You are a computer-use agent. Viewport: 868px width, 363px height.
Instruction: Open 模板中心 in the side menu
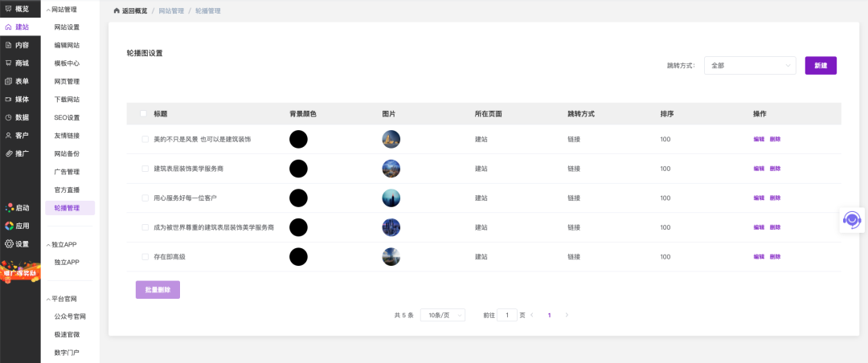67,63
